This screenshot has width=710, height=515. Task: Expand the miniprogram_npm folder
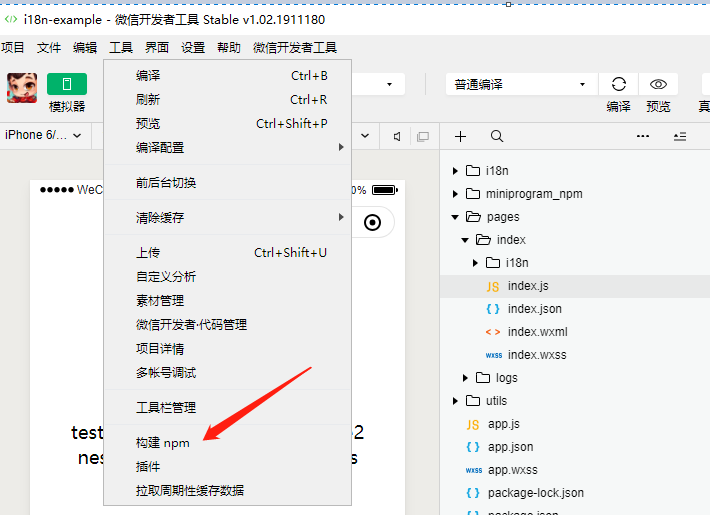point(456,194)
